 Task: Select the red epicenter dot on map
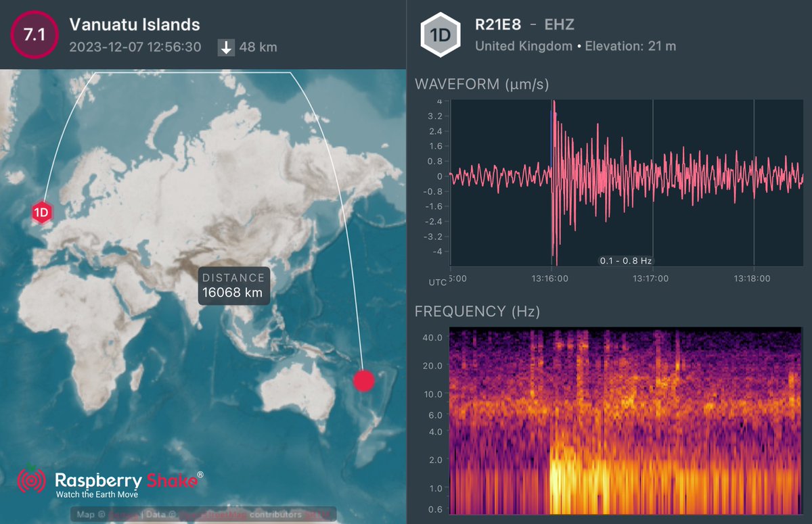click(x=363, y=380)
